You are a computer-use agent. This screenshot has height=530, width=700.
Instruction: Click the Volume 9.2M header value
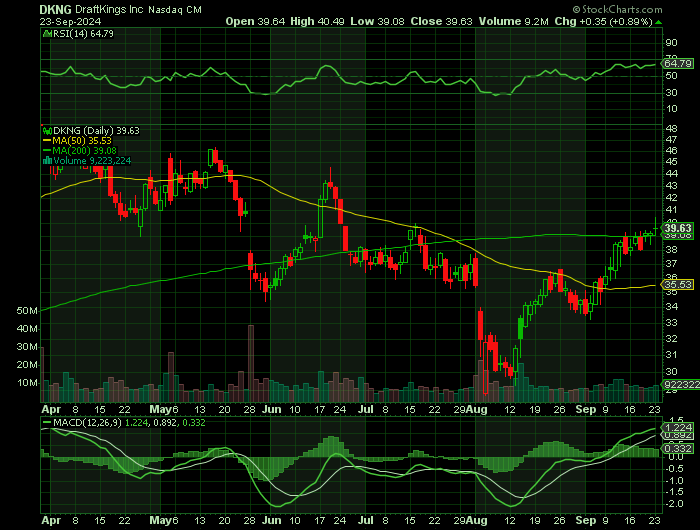click(513, 21)
